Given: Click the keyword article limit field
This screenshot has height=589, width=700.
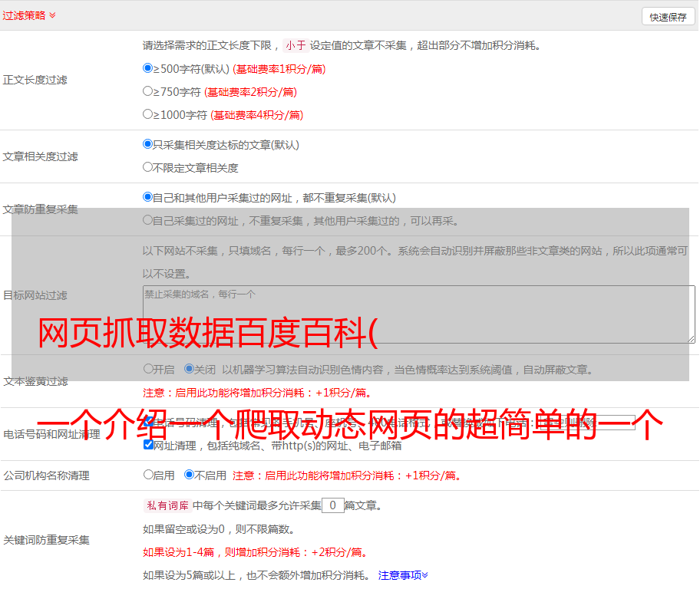Looking at the screenshot, I should [333, 505].
